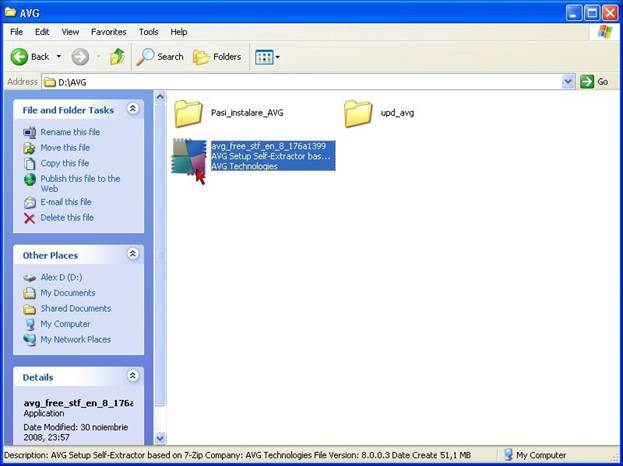Click the Rename this file icon

(x=29, y=132)
